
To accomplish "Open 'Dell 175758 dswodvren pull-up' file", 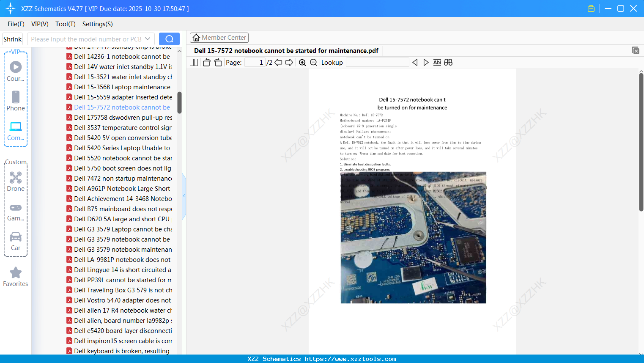I will click(119, 118).
